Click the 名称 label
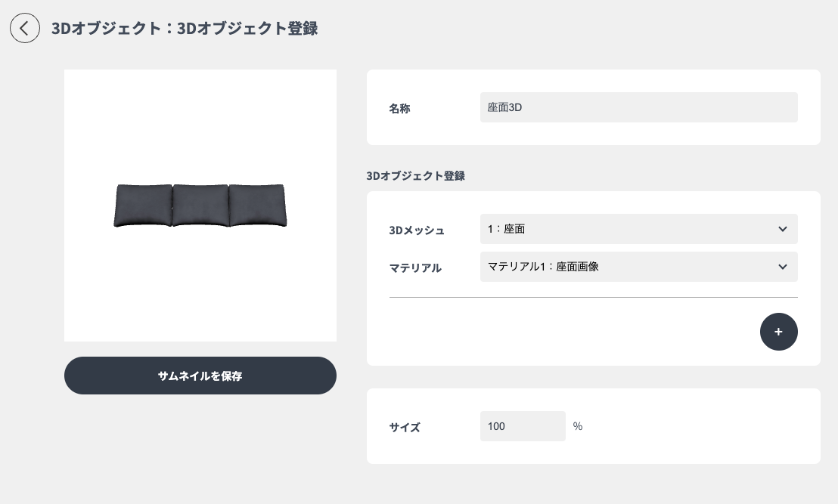Screen dimensions: 838x504 [x=400, y=108]
